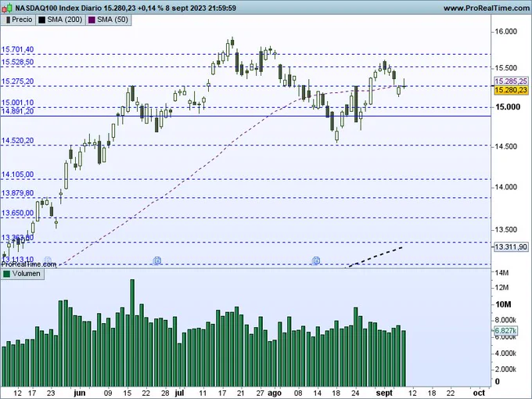
Task: Select the 15.001,10 level label
Action: click(18, 102)
